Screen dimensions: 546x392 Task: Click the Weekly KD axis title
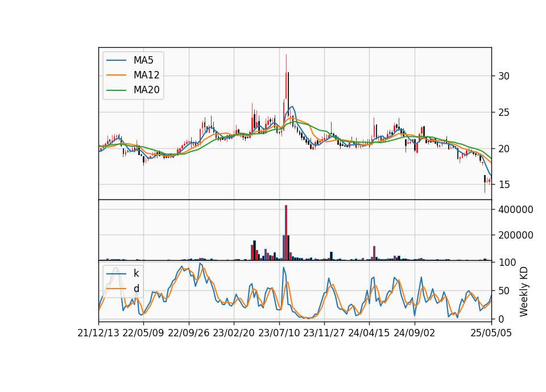tap(524, 292)
